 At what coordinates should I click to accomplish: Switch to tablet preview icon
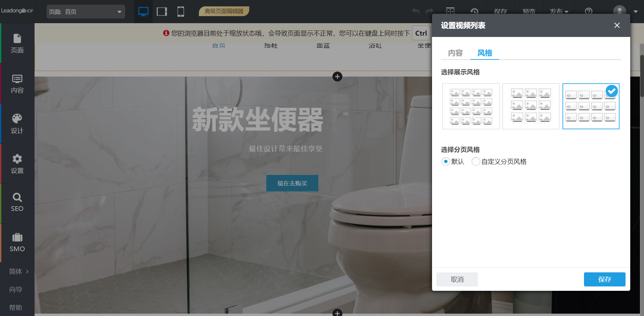tap(162, 12)
